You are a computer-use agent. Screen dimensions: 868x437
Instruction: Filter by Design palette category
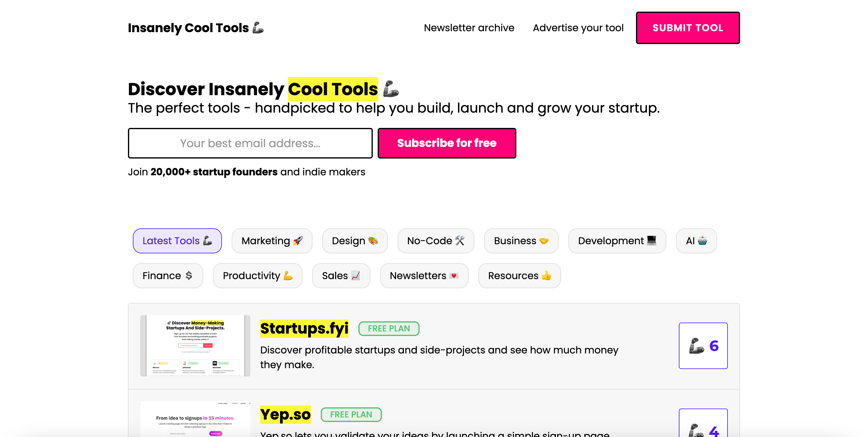[355, 241]
